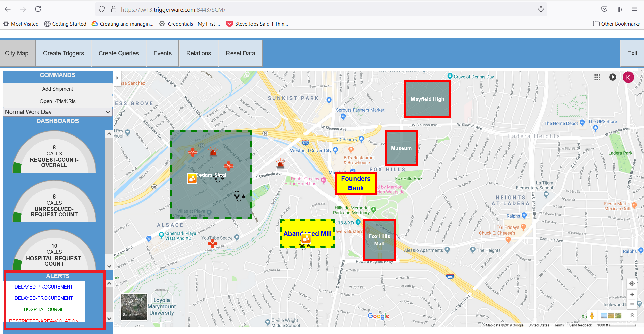Click map Terms link
The height and width of the screenshot is (334, 644).
pyautogui.click(x=559, y=325)
